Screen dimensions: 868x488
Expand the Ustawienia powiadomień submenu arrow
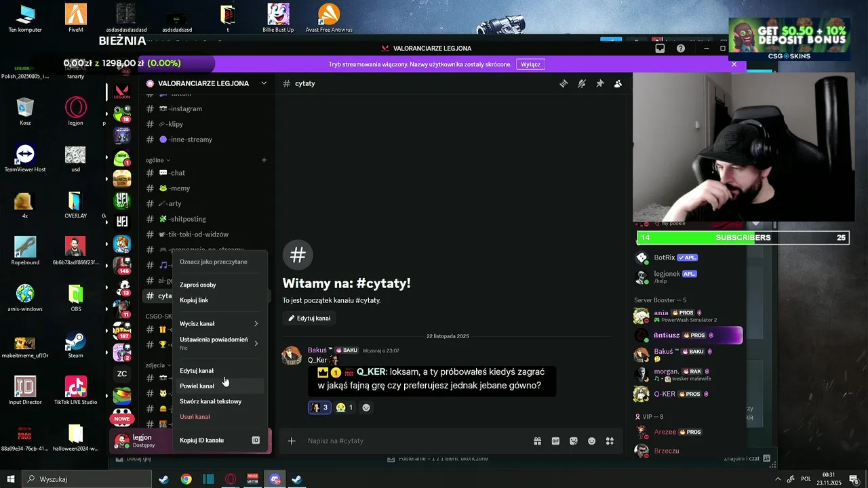[x=256, y=344]
